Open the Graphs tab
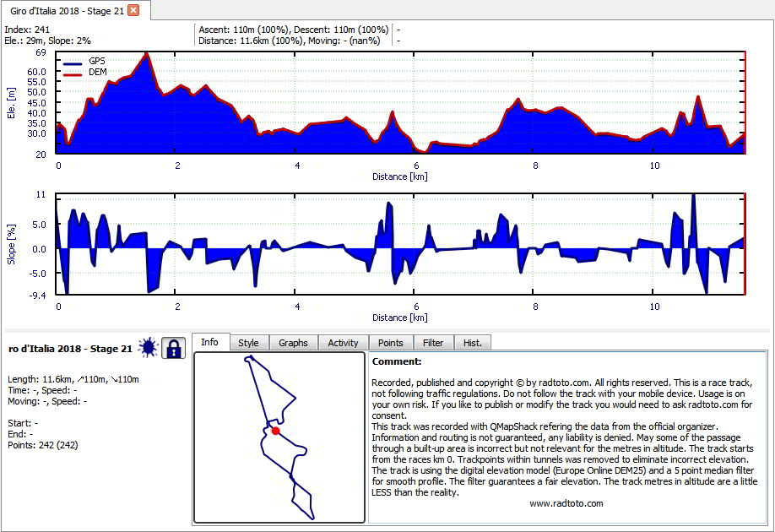Viewport: 775px width, 532px height. coord(293,343)
